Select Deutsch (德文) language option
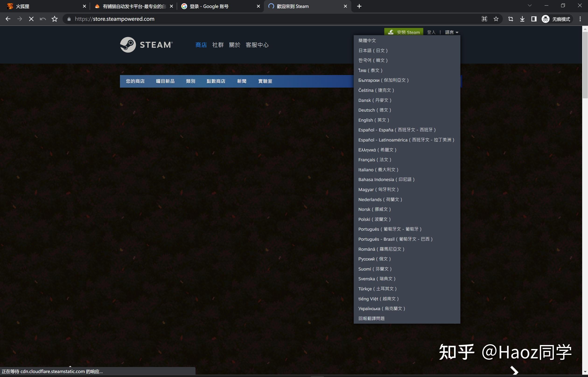 click(x=374, y=110)
